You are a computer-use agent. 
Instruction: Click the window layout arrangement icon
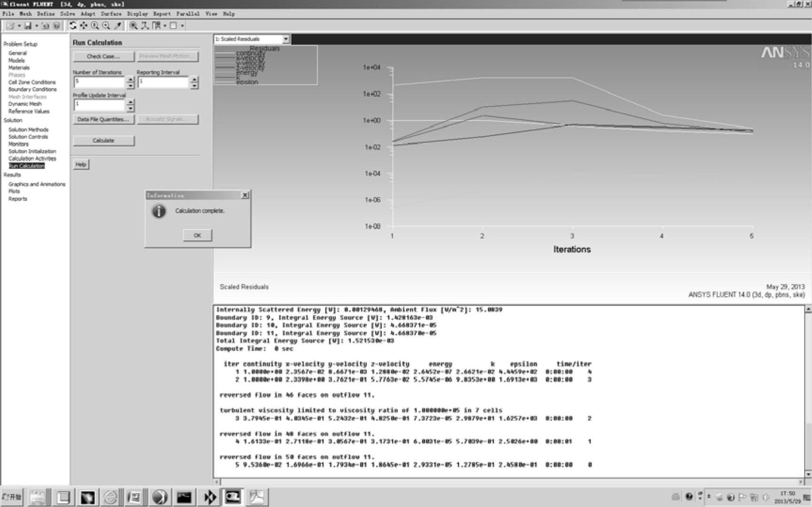pos(156,26)
